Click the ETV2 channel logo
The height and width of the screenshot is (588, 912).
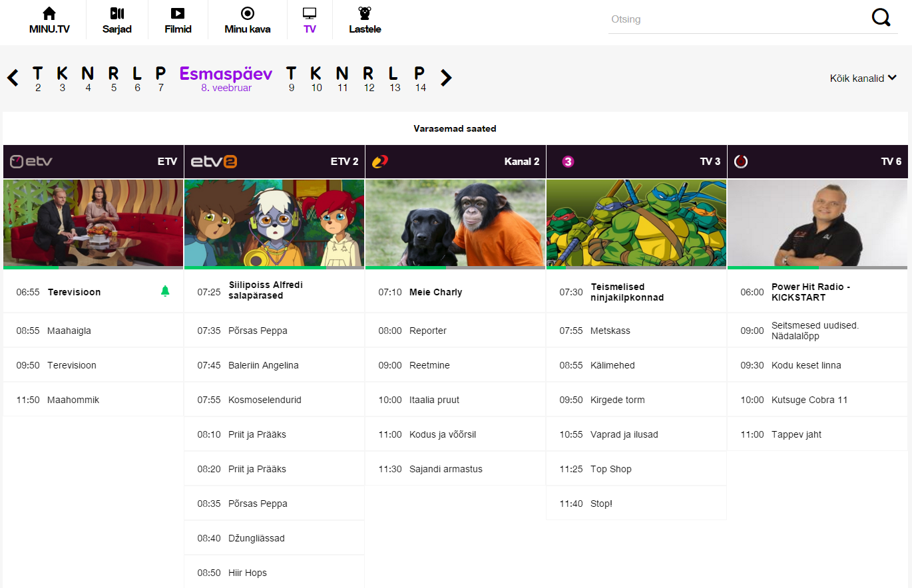[214, 162]
